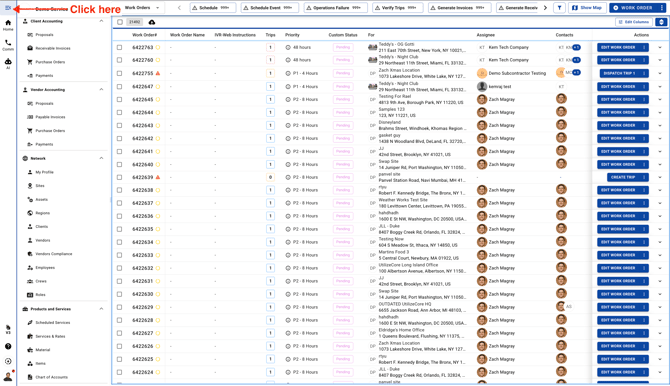Open the Schedule Event tab
The width and height of the screenshot is (670, 386).
point(270,8)
